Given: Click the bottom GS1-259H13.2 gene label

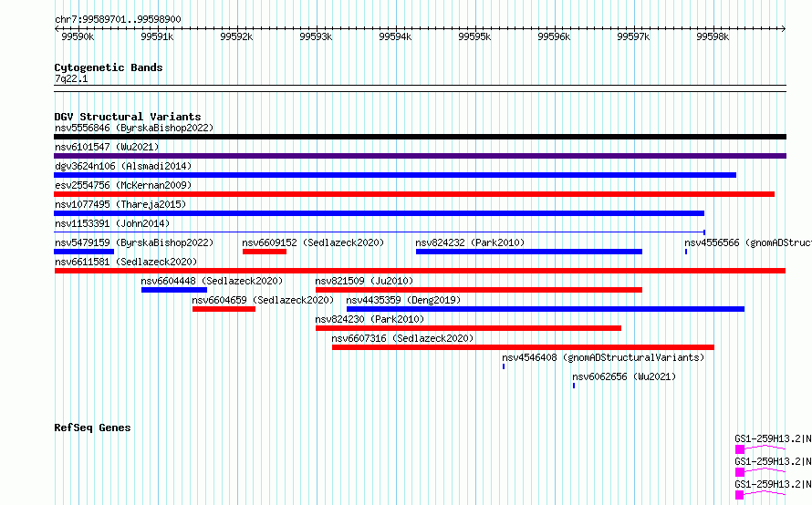Looking at the screenshot, I should [773, 484].
